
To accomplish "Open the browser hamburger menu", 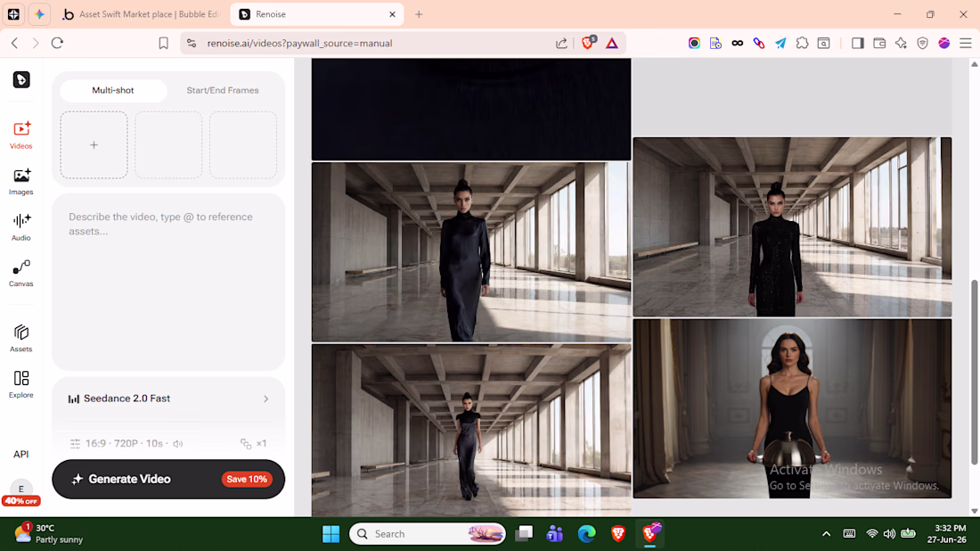I will click(966, 43).
